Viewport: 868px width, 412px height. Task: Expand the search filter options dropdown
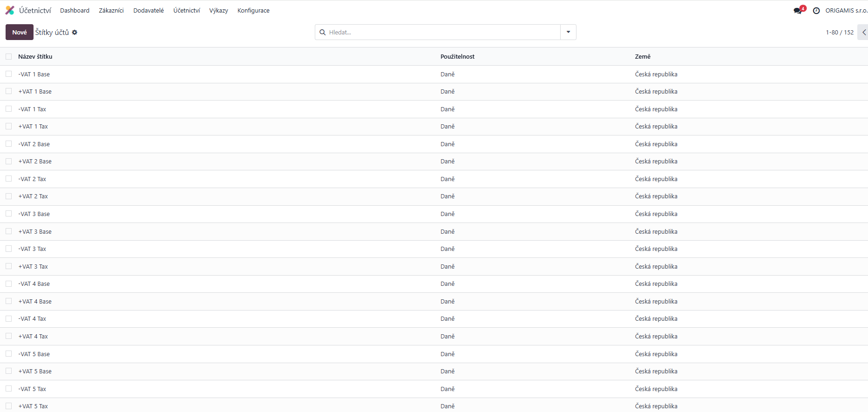click(568, 32)
